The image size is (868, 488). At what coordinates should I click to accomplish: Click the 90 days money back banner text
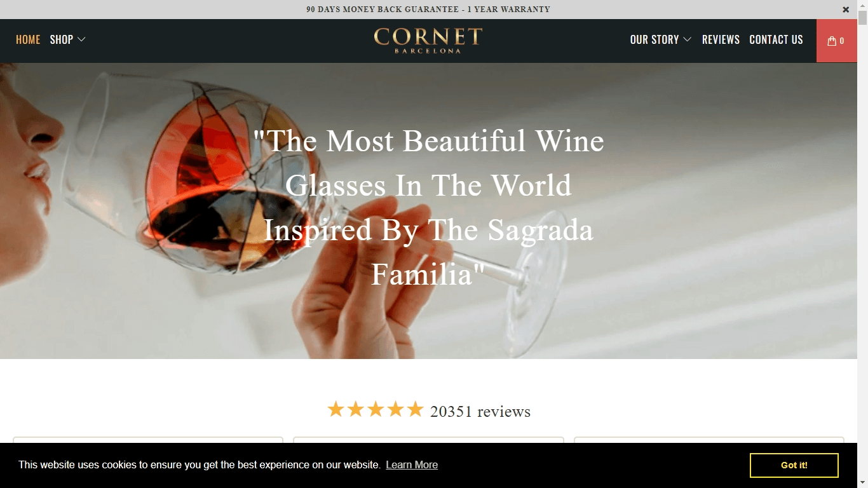[x=428, y=10]
